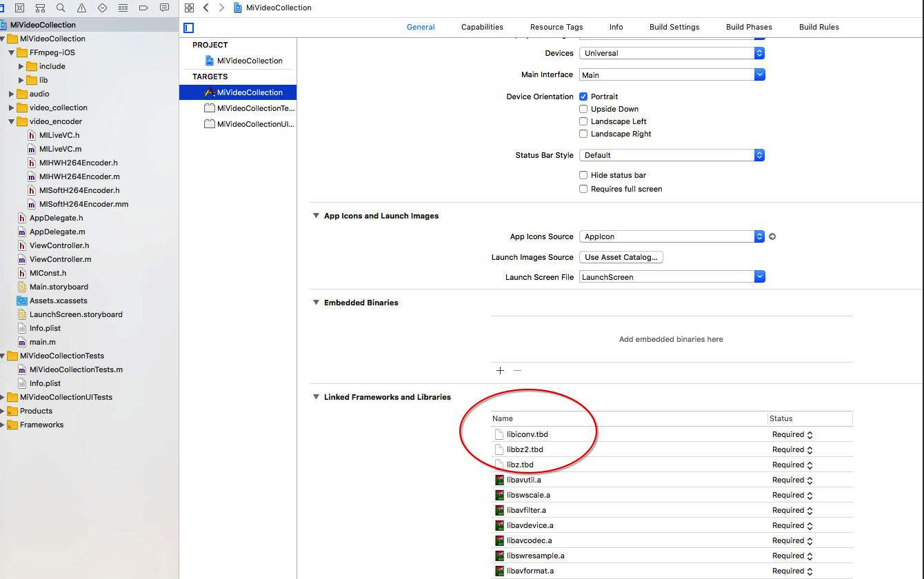Collapse the video_encoder group

[x=12, y=121]
